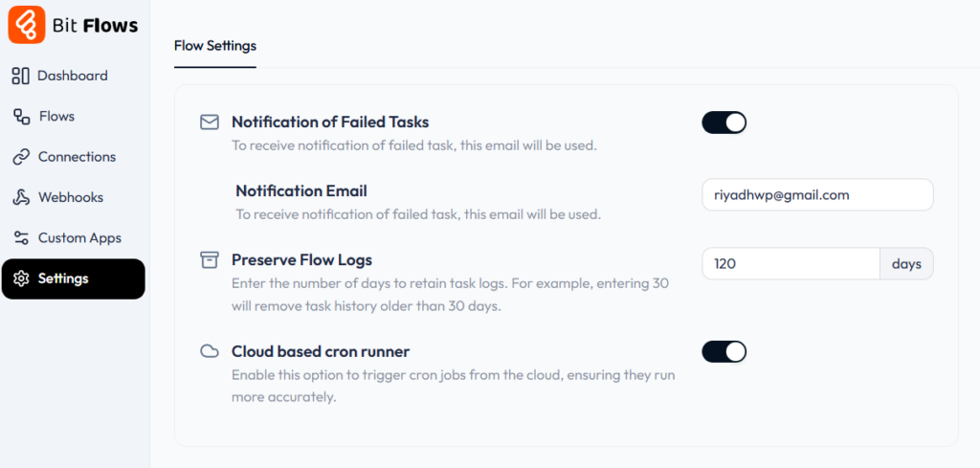Go to the Dashboard menu item

click(x=73, y=76)
